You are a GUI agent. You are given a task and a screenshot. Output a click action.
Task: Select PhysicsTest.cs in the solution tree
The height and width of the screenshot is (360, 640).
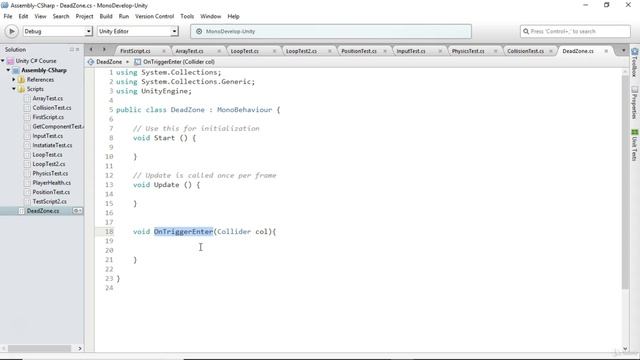pos(50,173)
